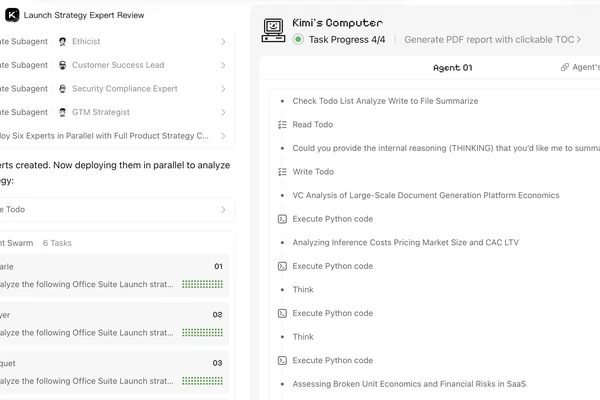Open Generate PDF report with clickable TOC

tap(492, 39)
